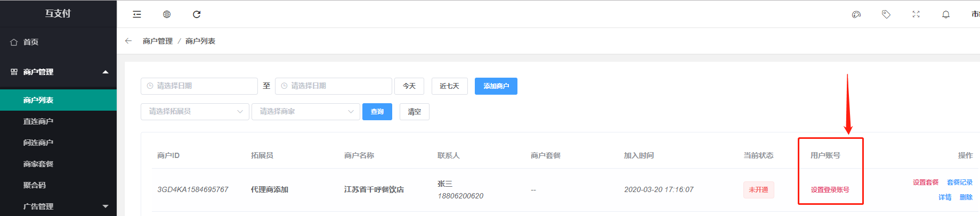Viewport: 980px width, 216px height.
Task: Expand the 广告管理 sidebar menu arrow
Action: click(106, 206)
